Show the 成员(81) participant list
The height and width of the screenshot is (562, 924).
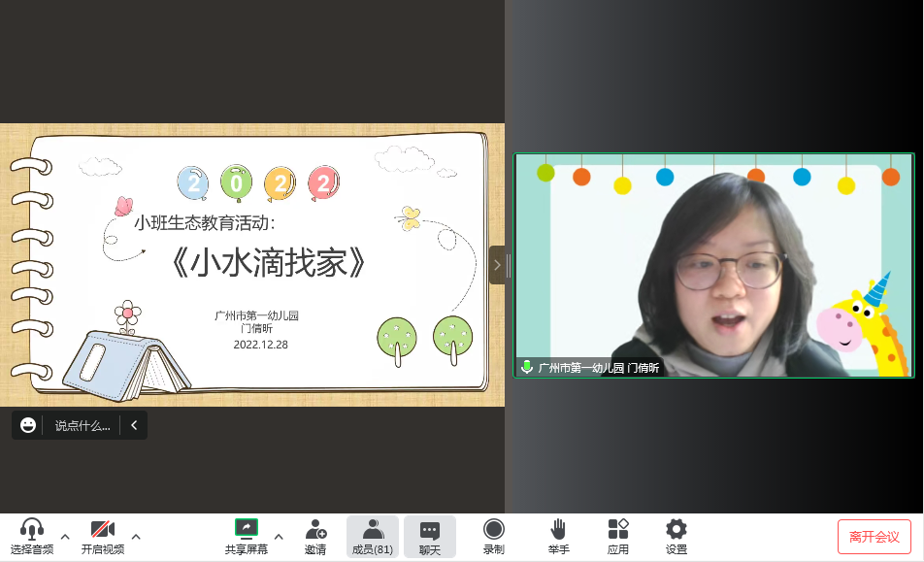372,529
